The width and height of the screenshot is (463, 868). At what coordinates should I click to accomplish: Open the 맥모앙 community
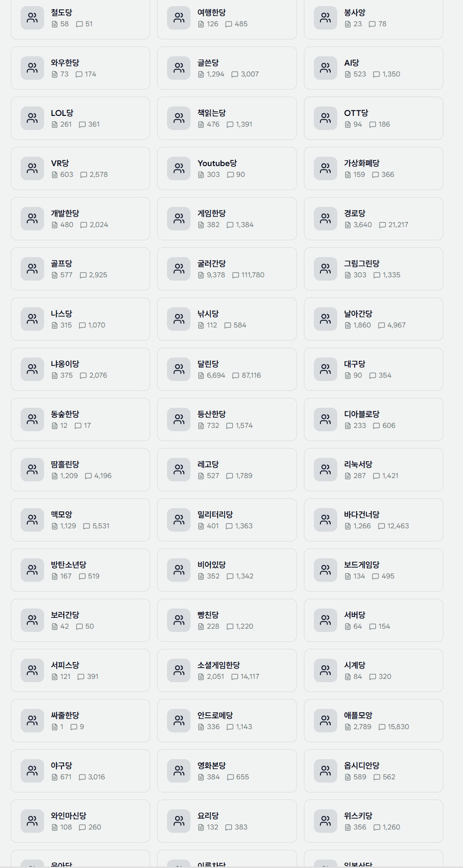point(80,520)
